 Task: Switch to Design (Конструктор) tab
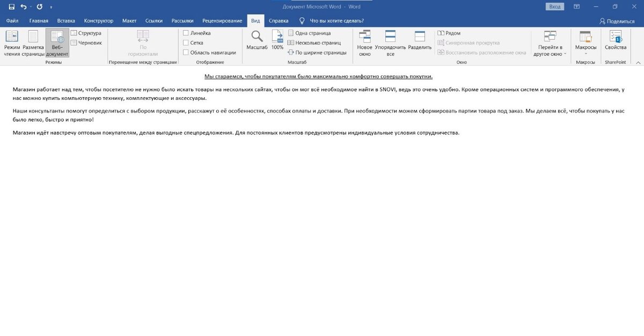99,20
